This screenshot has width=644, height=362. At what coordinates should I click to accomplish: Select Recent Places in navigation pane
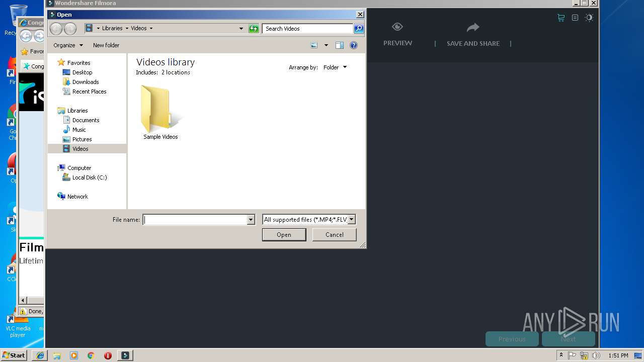(x=89, y=92)
